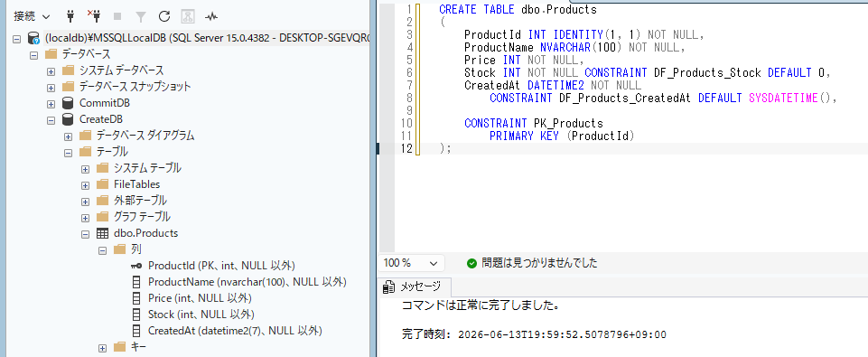Collapse the dbo.Products table node

click(85, 234)
